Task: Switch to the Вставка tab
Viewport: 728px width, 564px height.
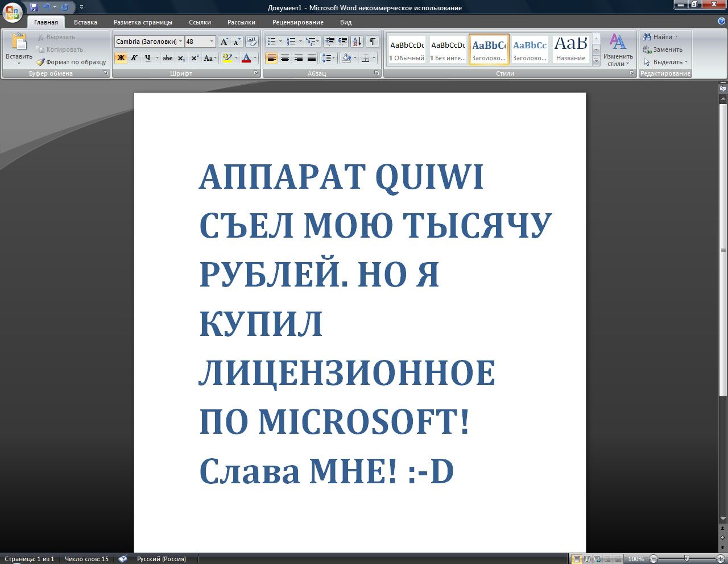Action: (85, 22)
